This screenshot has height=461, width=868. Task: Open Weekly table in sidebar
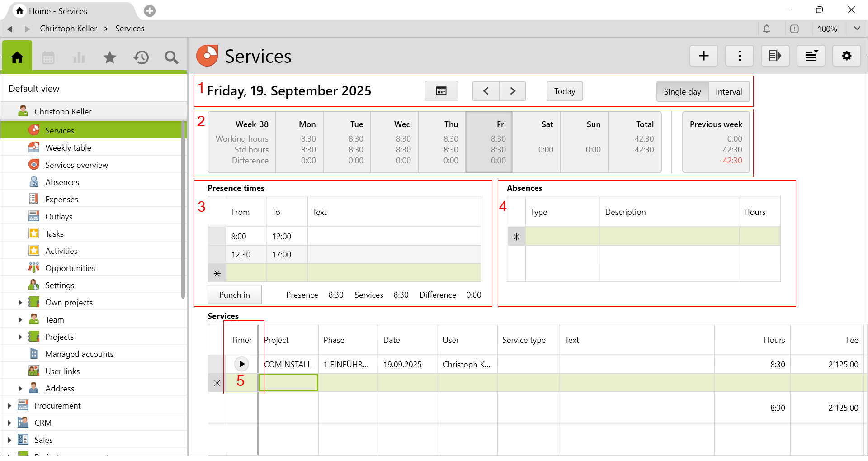68,148
